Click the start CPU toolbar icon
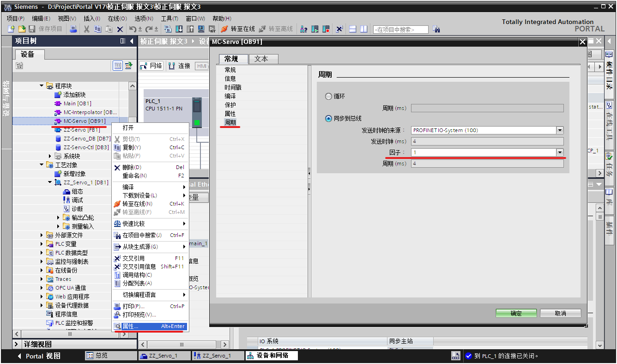The width and height of the screenshot is (617, 364). [315, 29]
